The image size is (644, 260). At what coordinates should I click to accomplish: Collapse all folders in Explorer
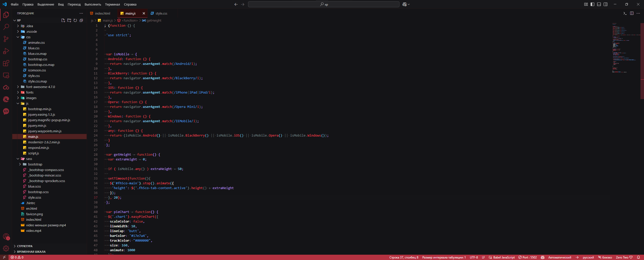pos(81,20)
